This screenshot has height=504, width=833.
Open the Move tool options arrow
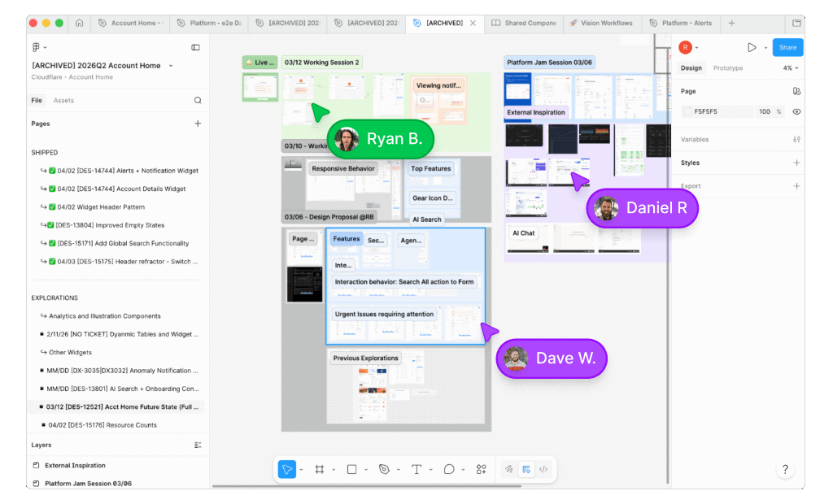pos(301,470)
